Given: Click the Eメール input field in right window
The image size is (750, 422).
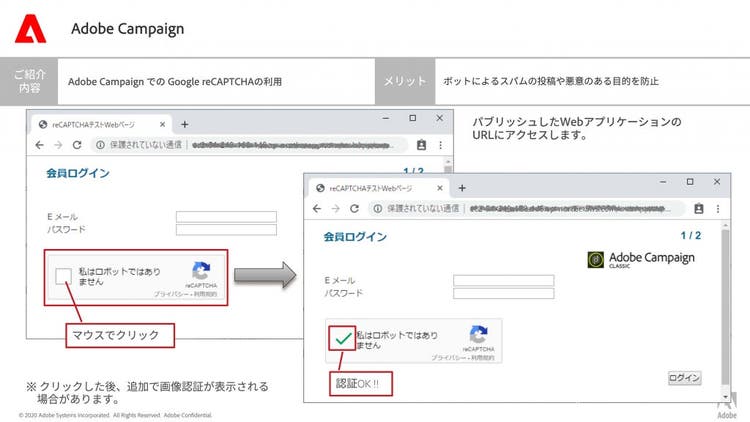Looking at the screenshot, I should tap(503, 281).
